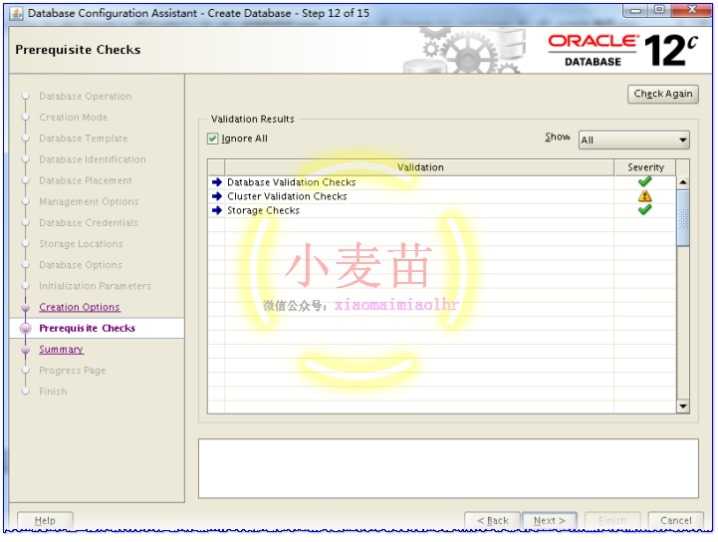Click Storage Locations step
The width and height of the screenshot is (718, 542).
click(x=81, y=244)
